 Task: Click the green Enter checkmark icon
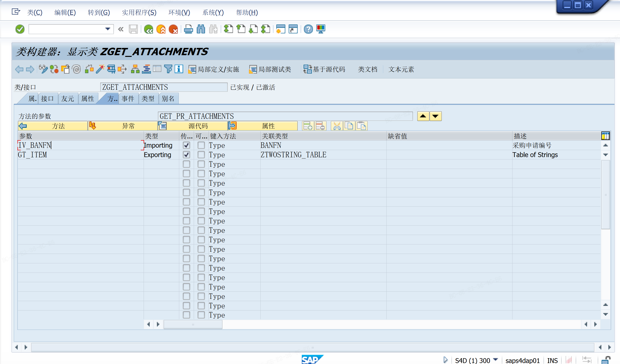pyautogui.click(x=20, y=29)
